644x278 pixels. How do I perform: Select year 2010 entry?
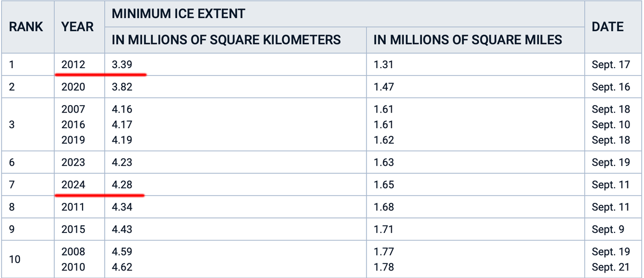tap(73, 267)
